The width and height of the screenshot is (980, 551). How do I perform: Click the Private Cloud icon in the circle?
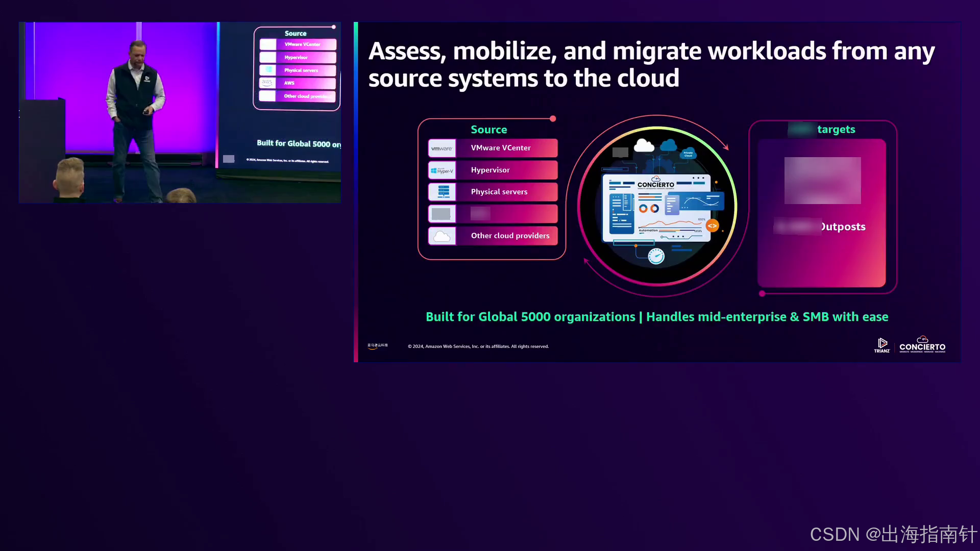[x=688, y=154]
